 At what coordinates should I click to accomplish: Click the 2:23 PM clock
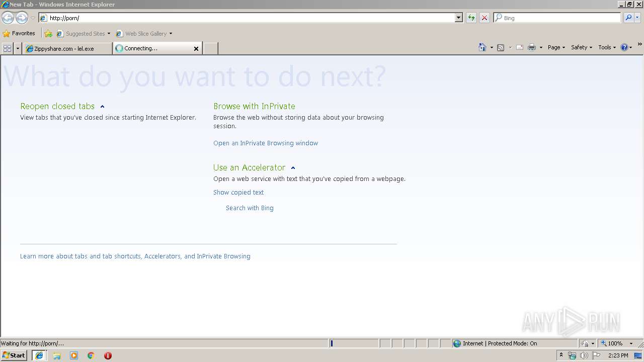(x=618, y=355)
